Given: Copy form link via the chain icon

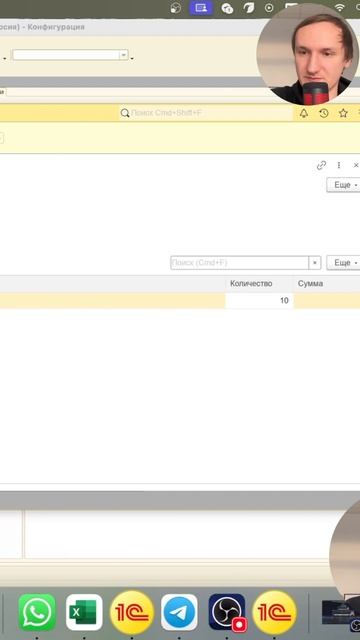Looking at the screenshot, I should 321,165.
